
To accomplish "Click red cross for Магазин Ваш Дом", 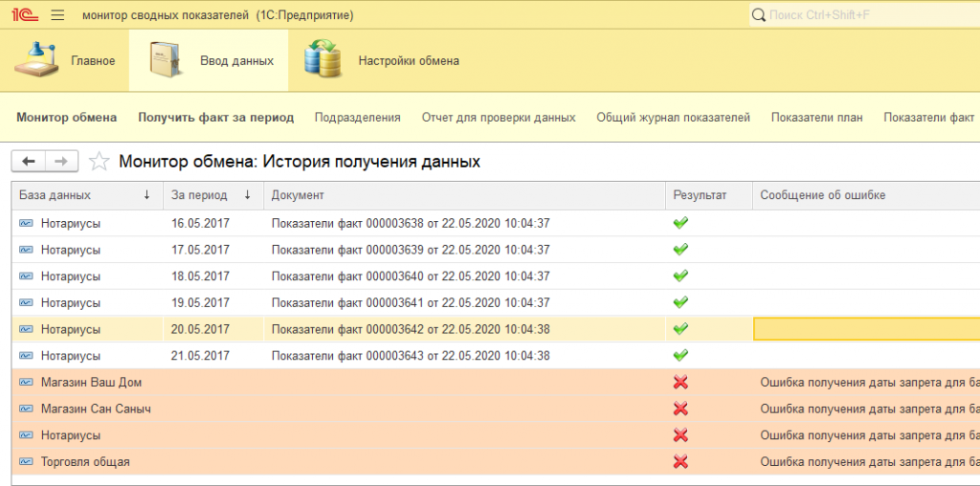I will coord(680,383).
